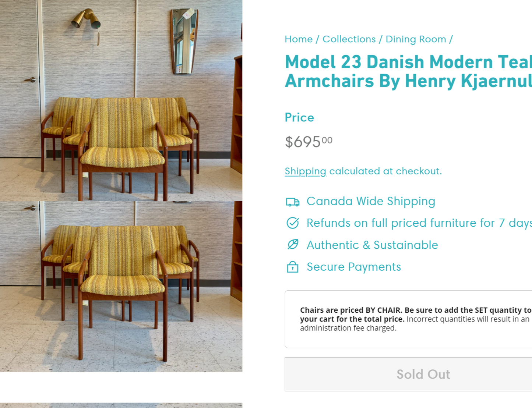
Task: Click the priced BY CHAIR notice box
Action: tap(408, 319)
